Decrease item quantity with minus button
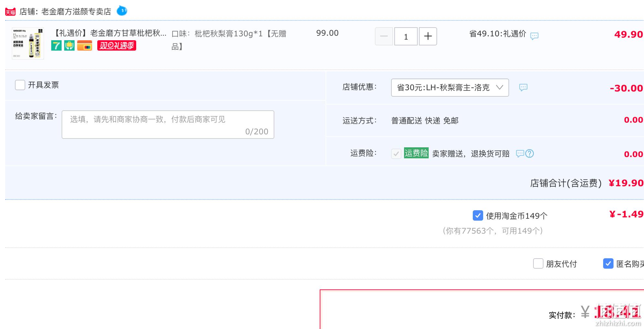 pos(384,36)
